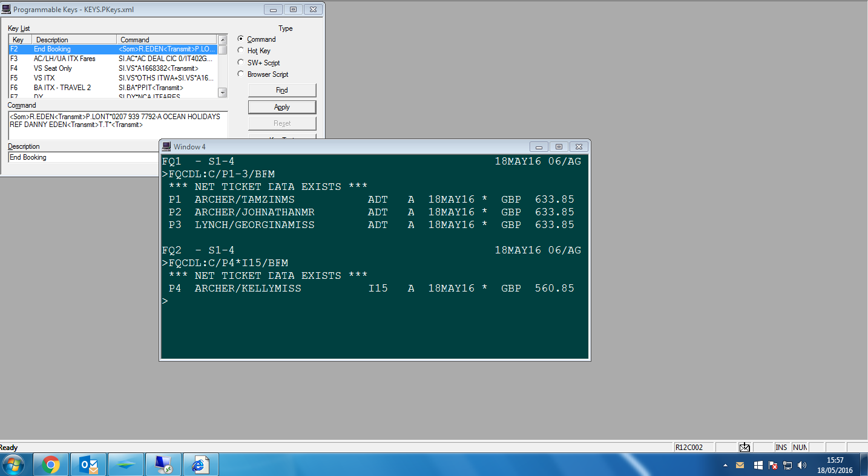The height and width of the screenshot is (476, 868).
Task: Open the remote desktop icon on taskbar
Action: click(163, 465)
